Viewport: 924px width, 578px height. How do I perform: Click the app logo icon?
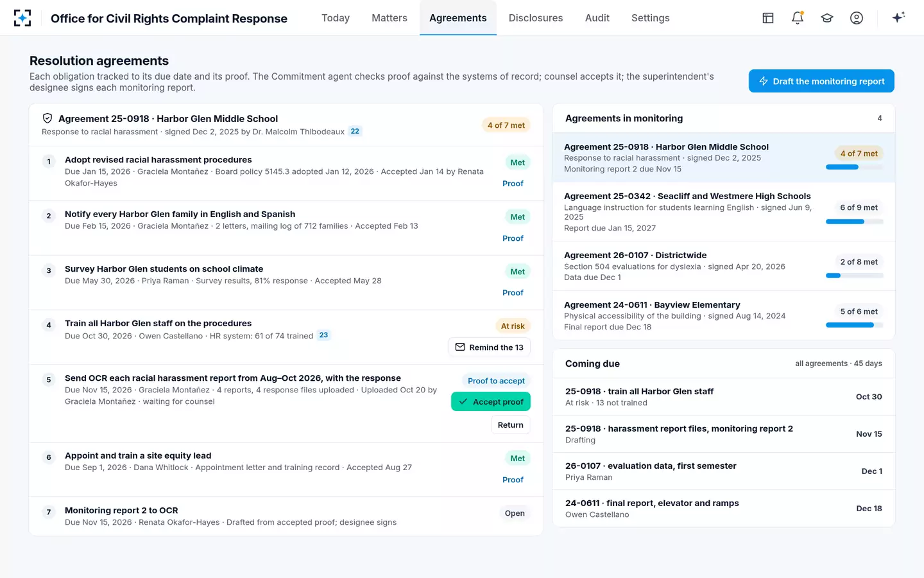pos(22,18)
